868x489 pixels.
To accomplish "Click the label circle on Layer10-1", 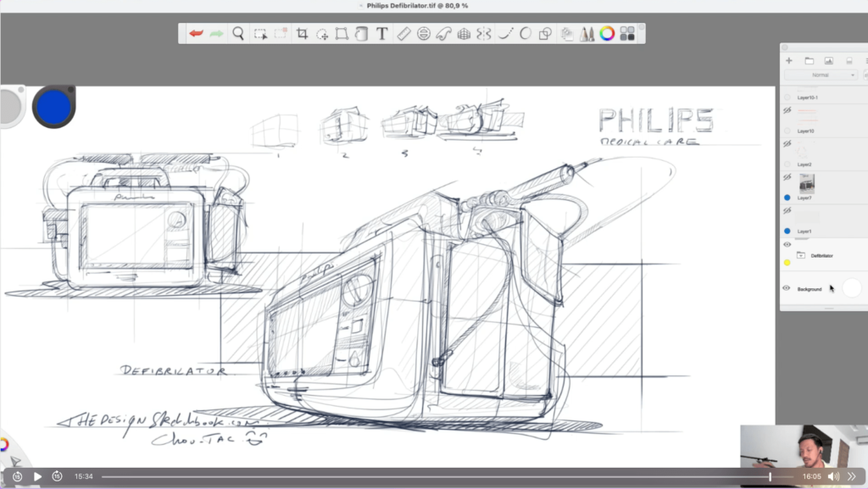I will coord(787,97).
